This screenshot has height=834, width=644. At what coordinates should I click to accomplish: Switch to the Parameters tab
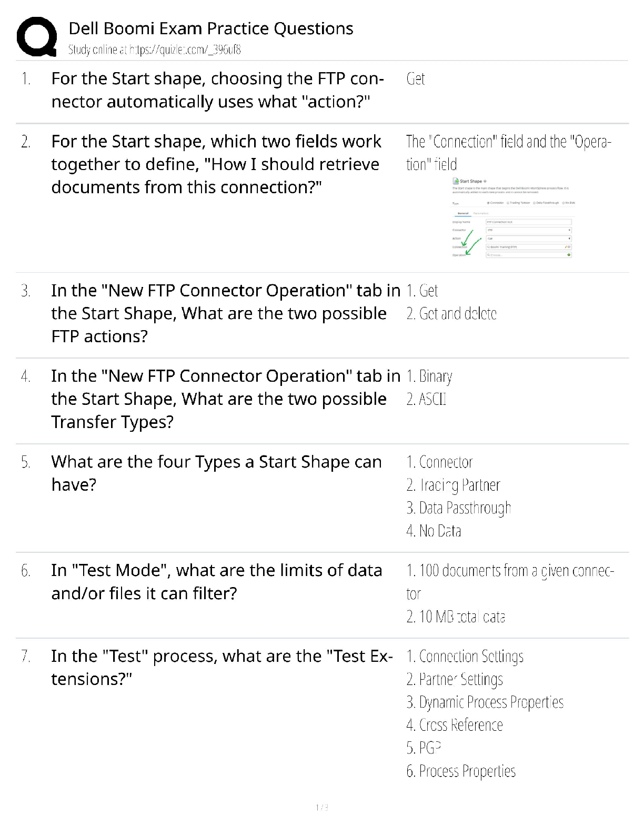(481, 213)
